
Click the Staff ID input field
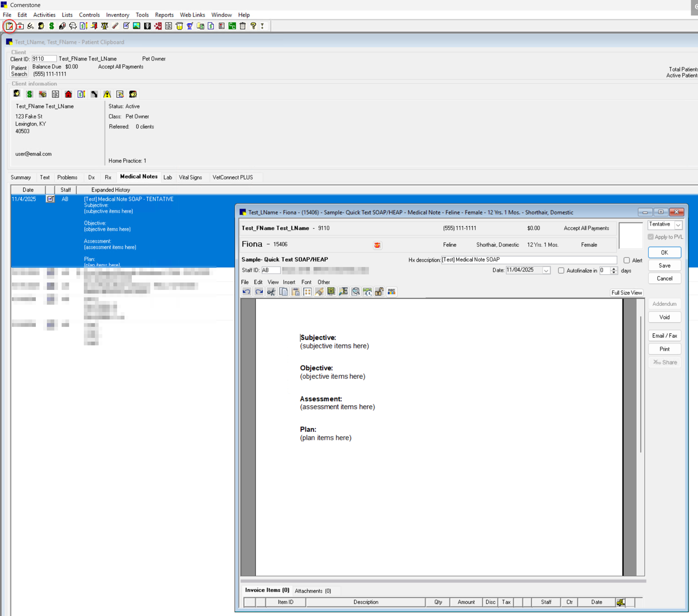point(271,270)
